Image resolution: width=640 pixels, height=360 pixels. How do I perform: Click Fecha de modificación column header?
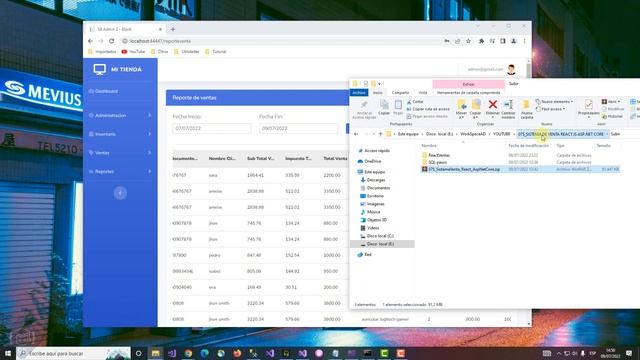[529, 145]
